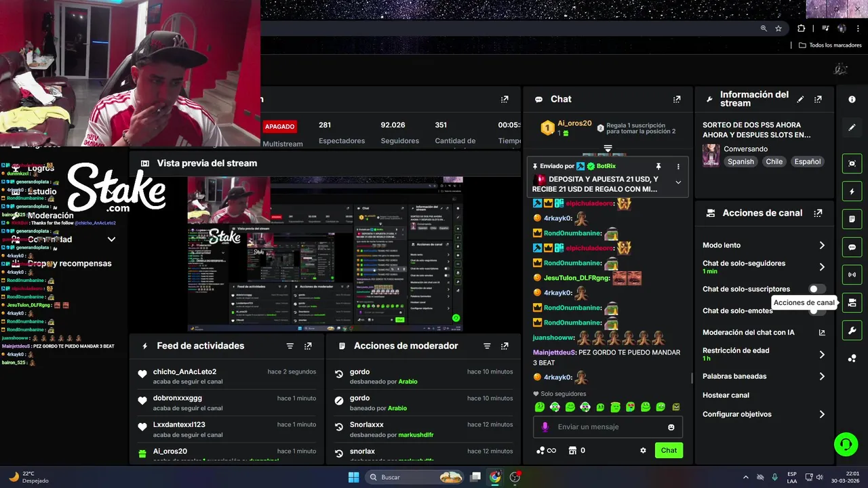The image size is (868, 488).
Task: Toggle the stream preview panel in the sidebar
Action: point(852,163)
